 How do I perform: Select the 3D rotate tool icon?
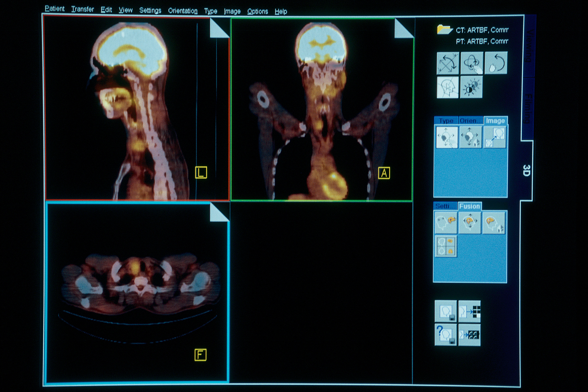click(x=472, y=63)
